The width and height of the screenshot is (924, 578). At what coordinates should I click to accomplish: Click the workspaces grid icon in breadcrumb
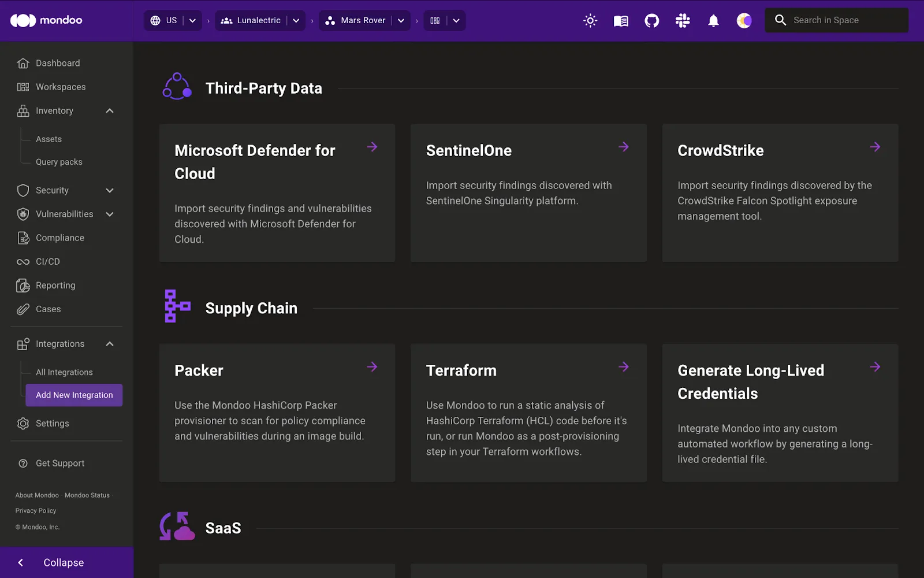tap(435, 20)
